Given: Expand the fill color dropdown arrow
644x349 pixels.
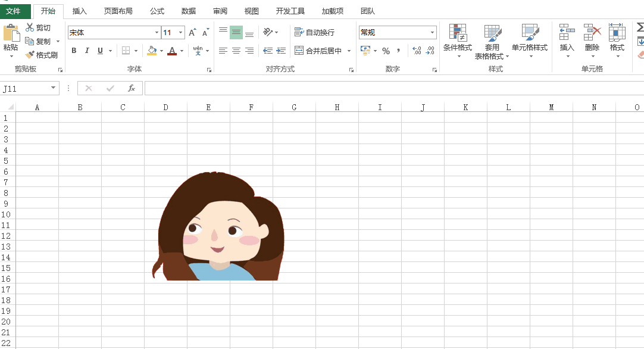Looking at the screenshot, I should 161,51.
